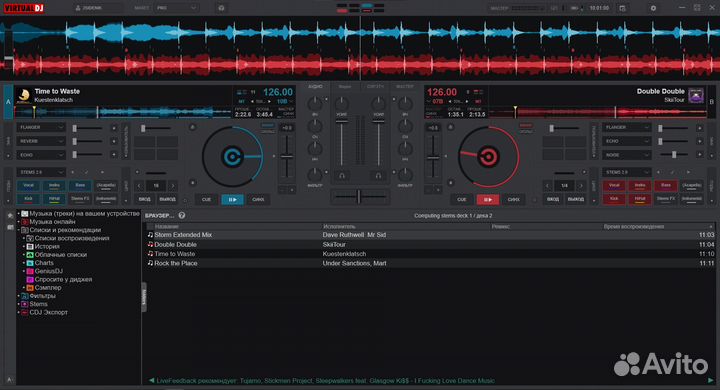Double loop length on deck B
This screenshot has height=390, width=720.
click(581, 186)
